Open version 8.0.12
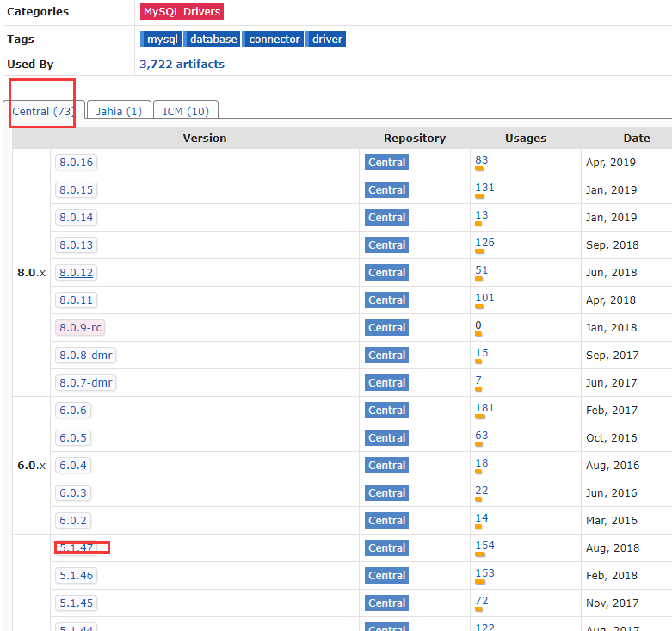Viewport: 672px width, 631px height. click(x=76, y=273)
